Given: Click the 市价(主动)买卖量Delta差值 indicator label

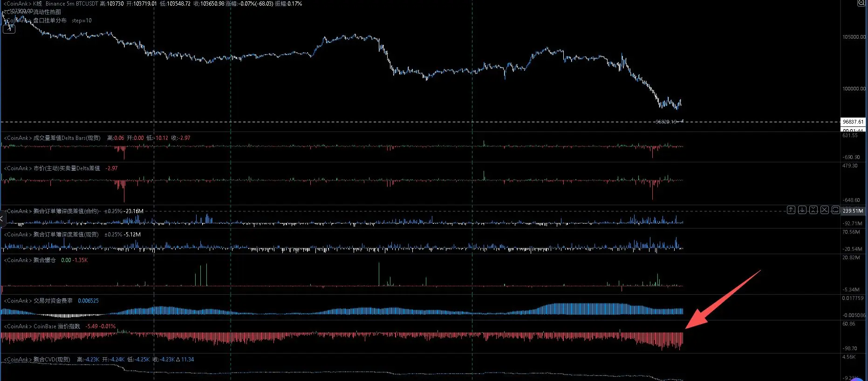Looking at the screenshot, I should (x=67, y=168).
